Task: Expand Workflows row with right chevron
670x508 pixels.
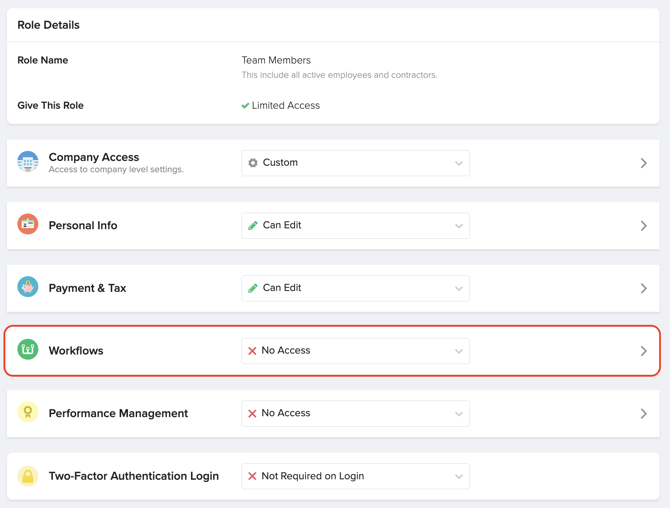Action: pyautogui.click(x=644, y=351)
